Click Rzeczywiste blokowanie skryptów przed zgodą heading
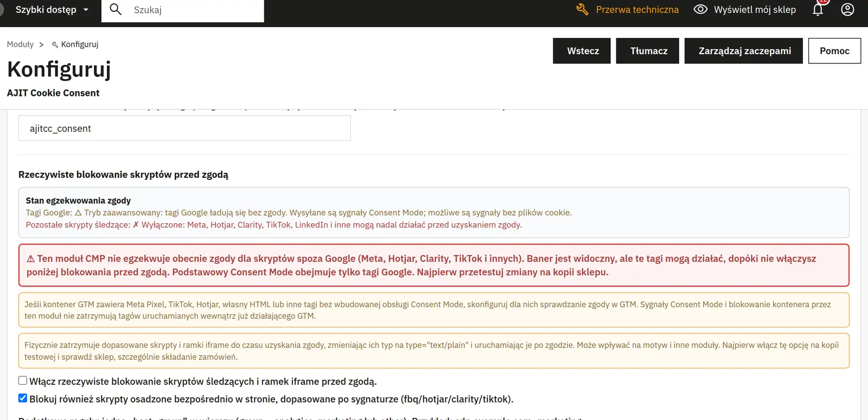This screenshot has height=420, width=868. [x=123, y=175]
